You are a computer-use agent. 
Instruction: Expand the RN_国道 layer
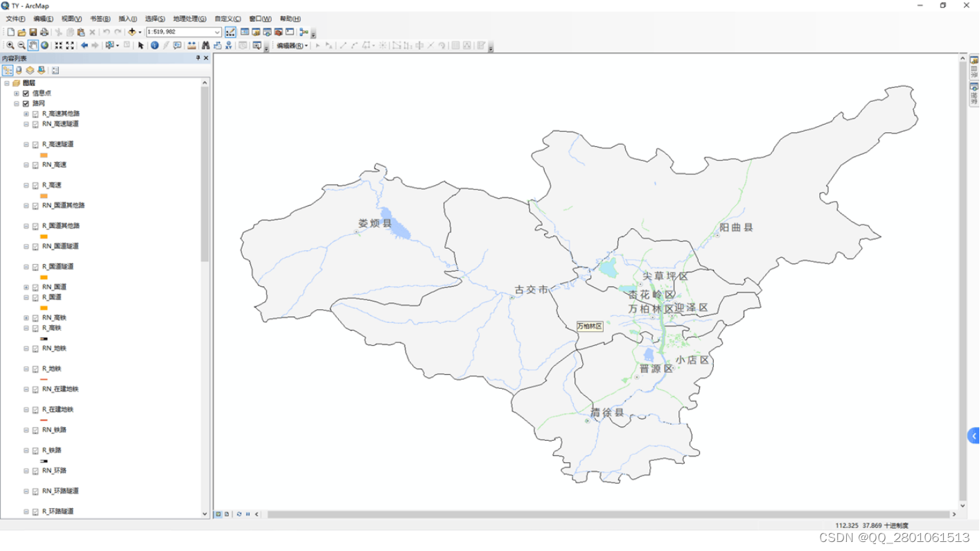pyautogui.click(x=26, y=287)
